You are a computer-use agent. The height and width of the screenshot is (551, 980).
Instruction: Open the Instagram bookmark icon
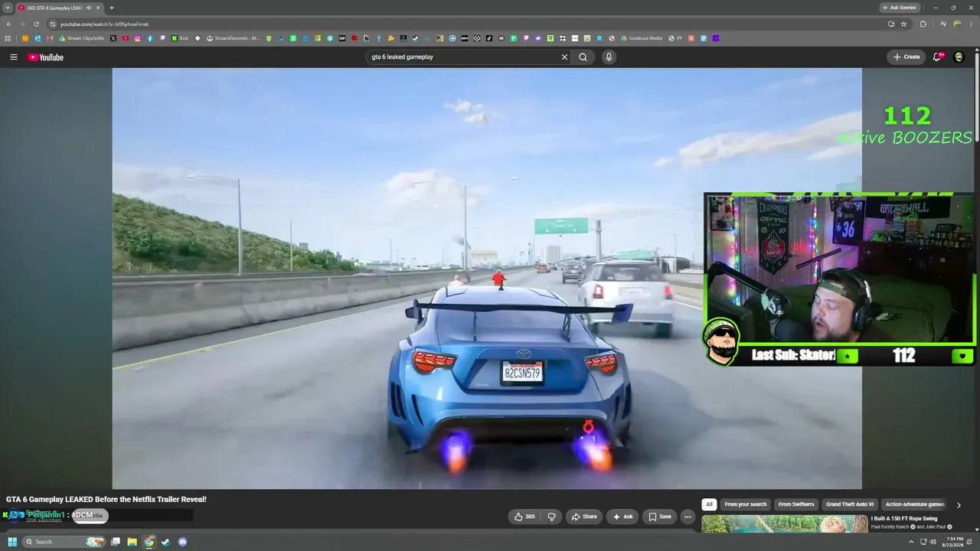point(138,38)
